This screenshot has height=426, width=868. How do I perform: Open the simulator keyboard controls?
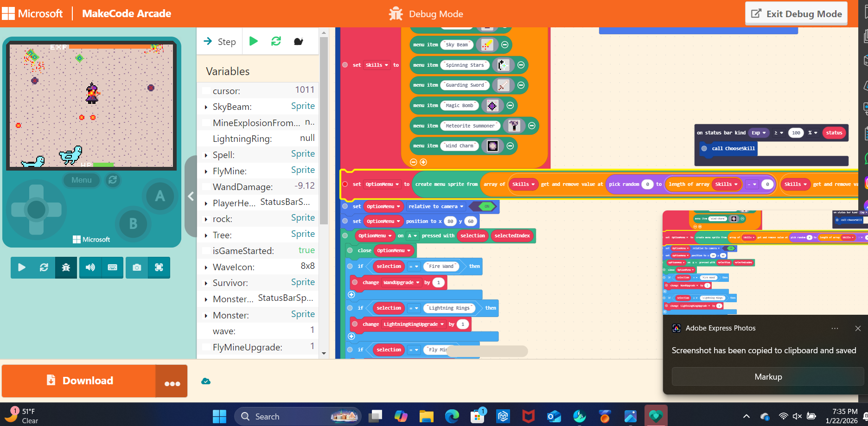click(x=112, y=267)
